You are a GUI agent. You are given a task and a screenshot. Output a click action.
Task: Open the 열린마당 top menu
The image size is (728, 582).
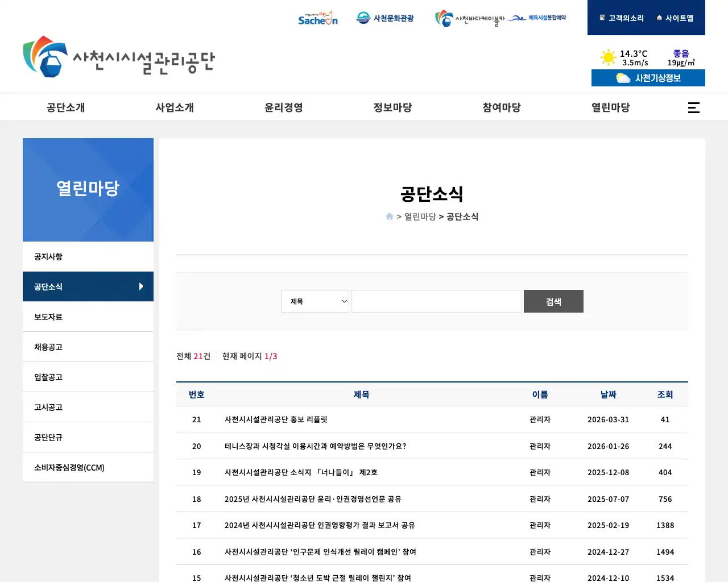611,107
